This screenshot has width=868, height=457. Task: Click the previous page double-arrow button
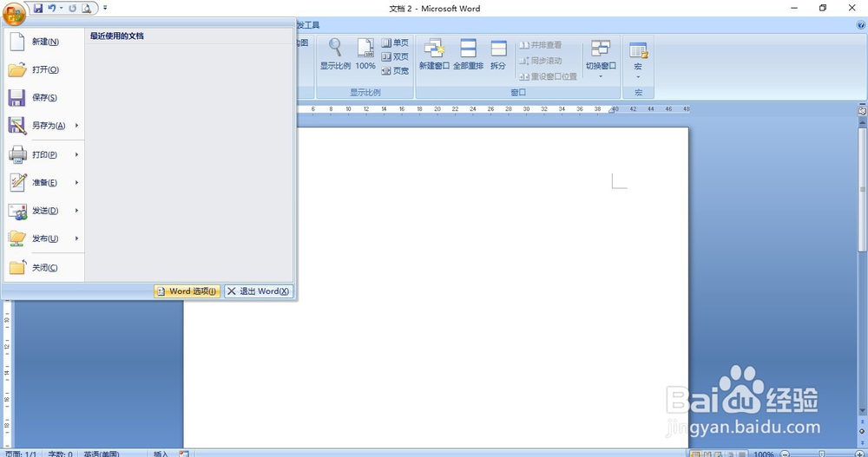coord(862,422)
